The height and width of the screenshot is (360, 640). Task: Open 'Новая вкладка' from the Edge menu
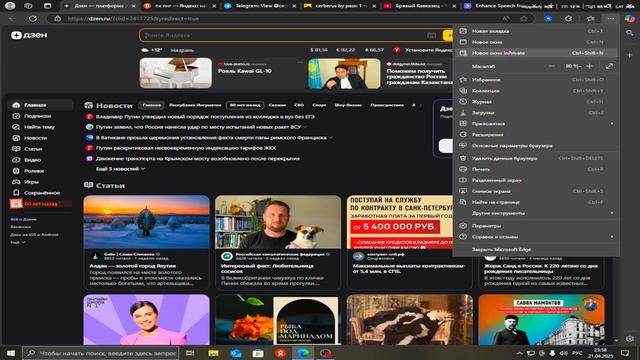536,31
